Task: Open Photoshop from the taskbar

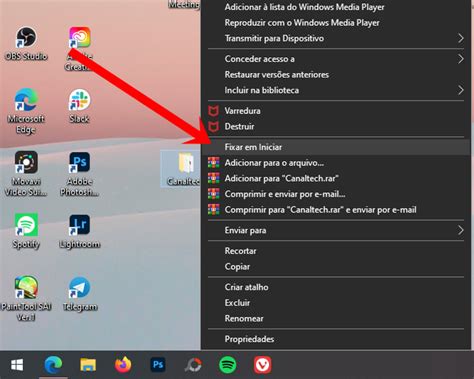Action: click(x=158, y=365)
